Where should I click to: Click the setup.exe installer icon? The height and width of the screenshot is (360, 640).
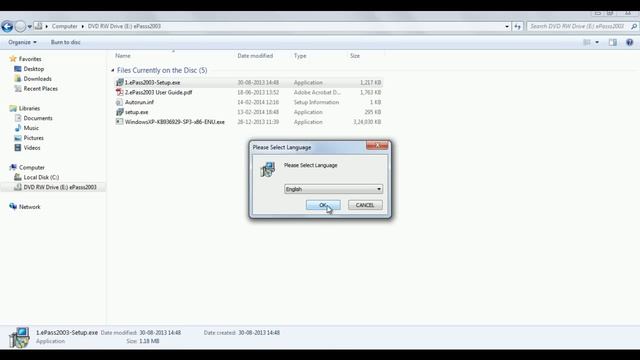click(x=119, y=112)
